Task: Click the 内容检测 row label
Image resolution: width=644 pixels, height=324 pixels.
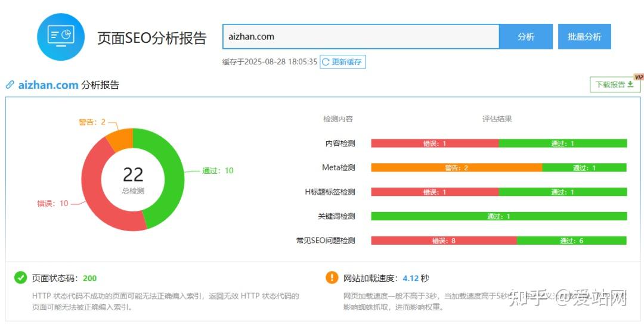Action: [x=340, y=143]
